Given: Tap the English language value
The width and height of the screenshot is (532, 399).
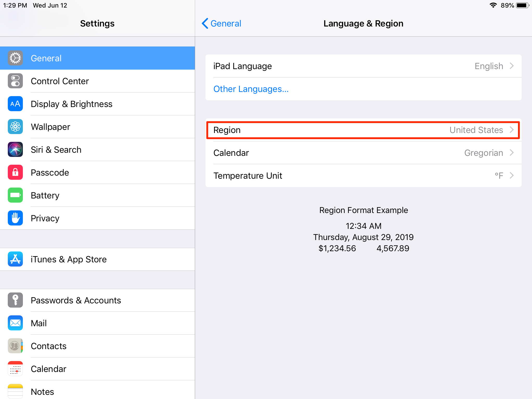Looking at the screenshot, I should point(489,66).
